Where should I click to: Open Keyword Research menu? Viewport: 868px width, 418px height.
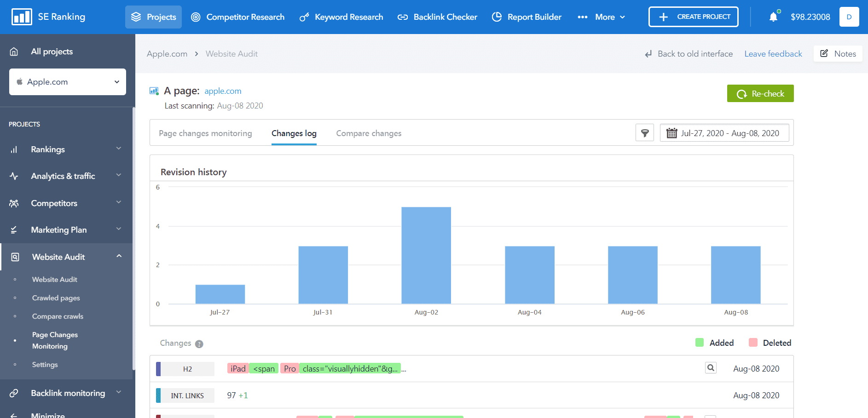[x=341, y=17]
